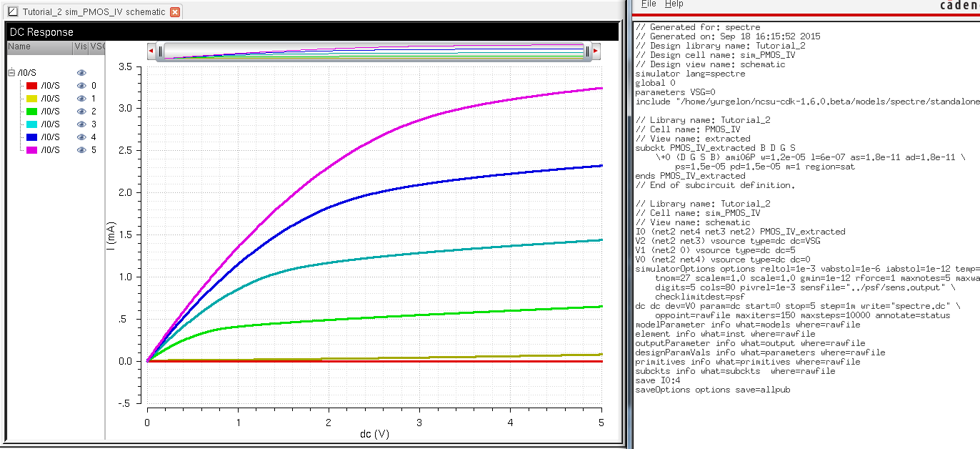The image size is (980, 449).
Task: Open the Help menu
Action: point(674,4)
